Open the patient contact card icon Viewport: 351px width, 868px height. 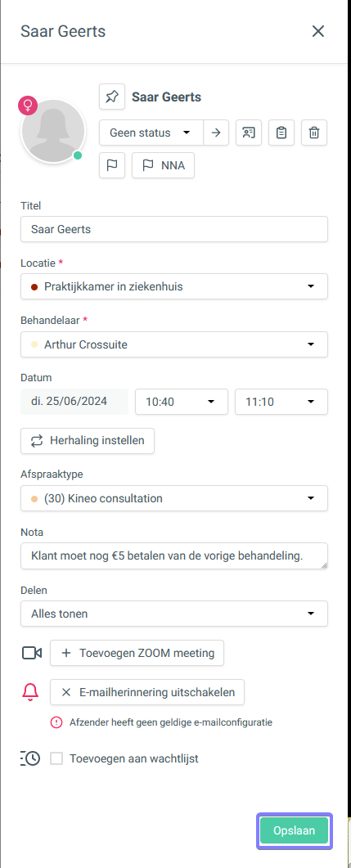[x=249, y=133]
